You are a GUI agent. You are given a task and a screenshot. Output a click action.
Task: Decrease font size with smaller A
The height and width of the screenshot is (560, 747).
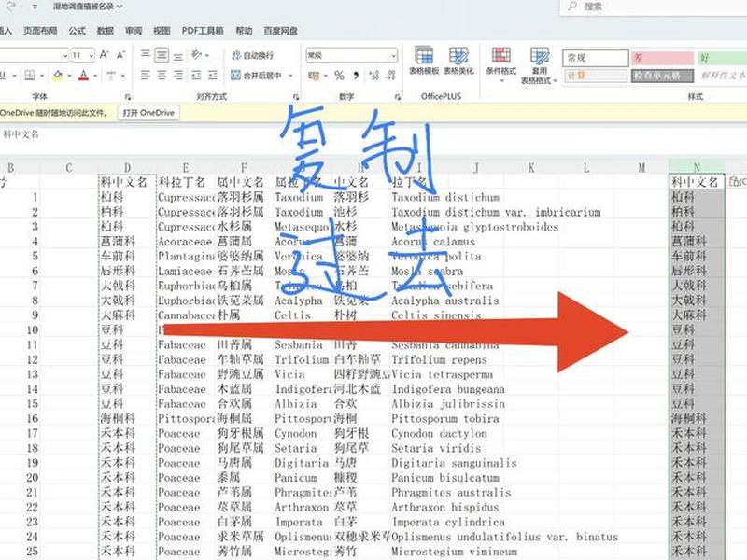click(x=121, y=55)
